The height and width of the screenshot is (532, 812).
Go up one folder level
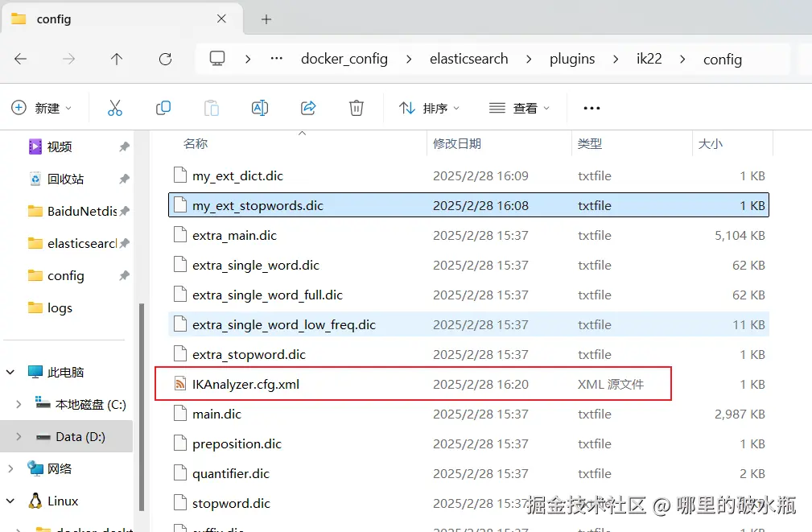[117, 59]
